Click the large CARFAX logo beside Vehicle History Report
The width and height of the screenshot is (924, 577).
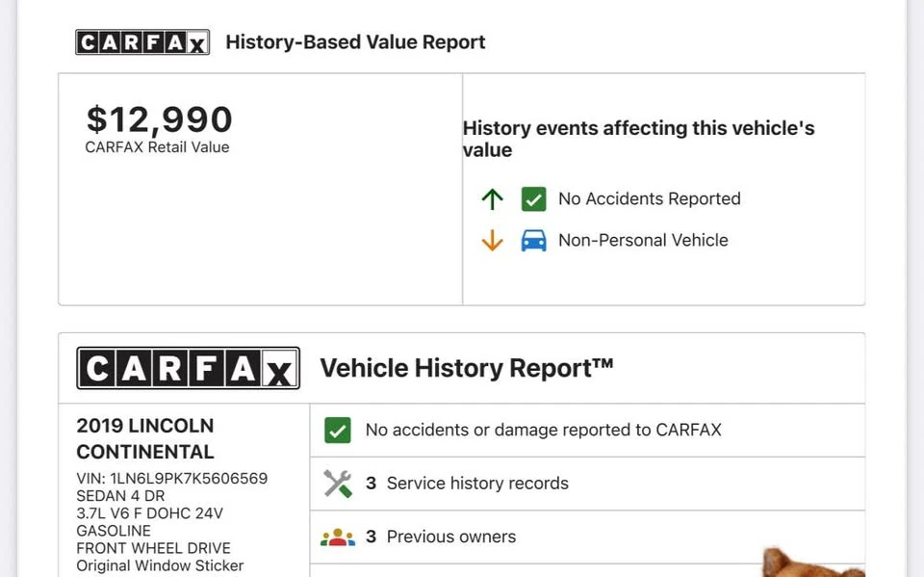click(x=188, y=368)
